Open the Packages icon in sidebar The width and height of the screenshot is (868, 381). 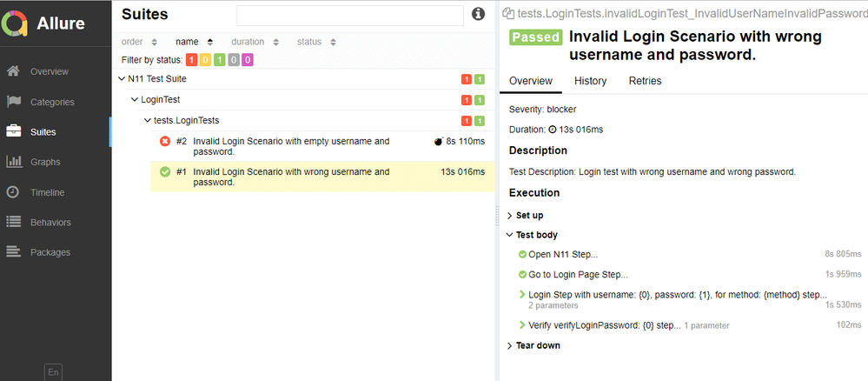14,252
